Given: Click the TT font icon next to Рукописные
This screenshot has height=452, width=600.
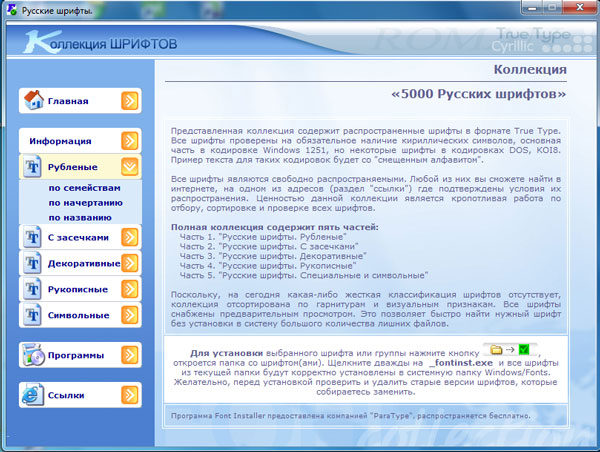Looking at the screenshot, I should (x=32, y=289).
